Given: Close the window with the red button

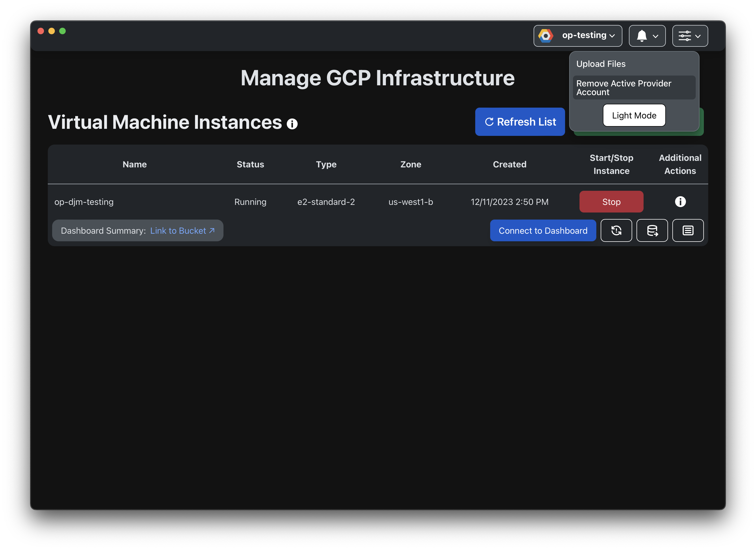Looking at the screenshot, I should (41, 31).
